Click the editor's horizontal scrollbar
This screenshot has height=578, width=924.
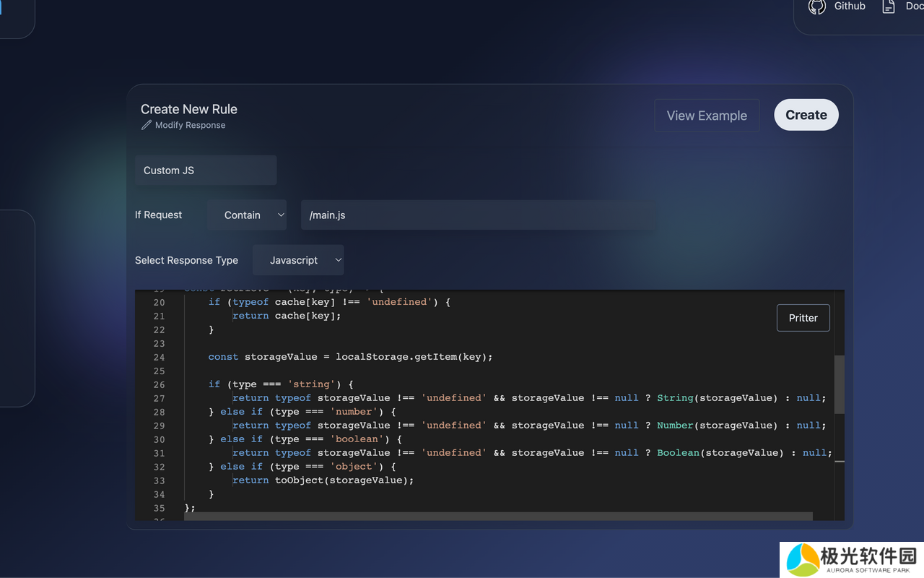pos(498,516)
